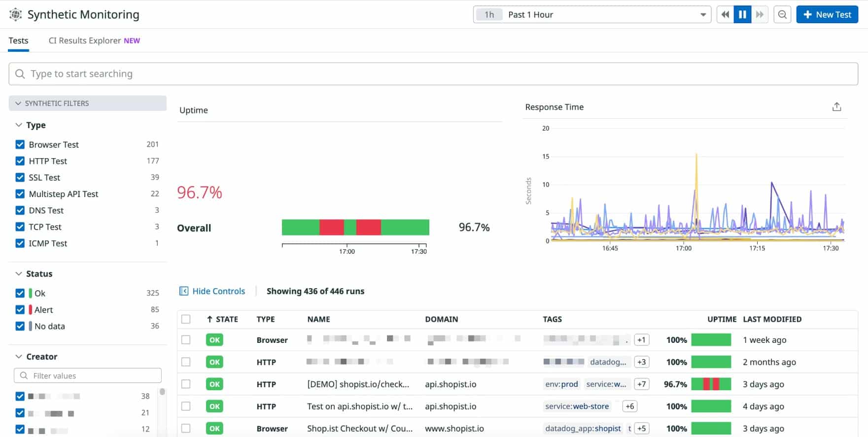Collapse the Synthetic Filters section
The width and height of the screenshot is (868, 437).
click(88, 103)
